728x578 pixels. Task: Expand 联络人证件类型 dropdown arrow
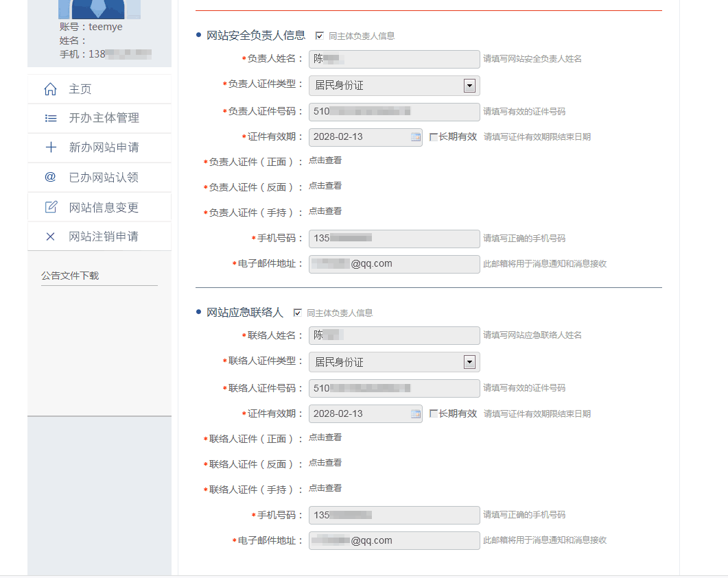[x=469, y=362]
